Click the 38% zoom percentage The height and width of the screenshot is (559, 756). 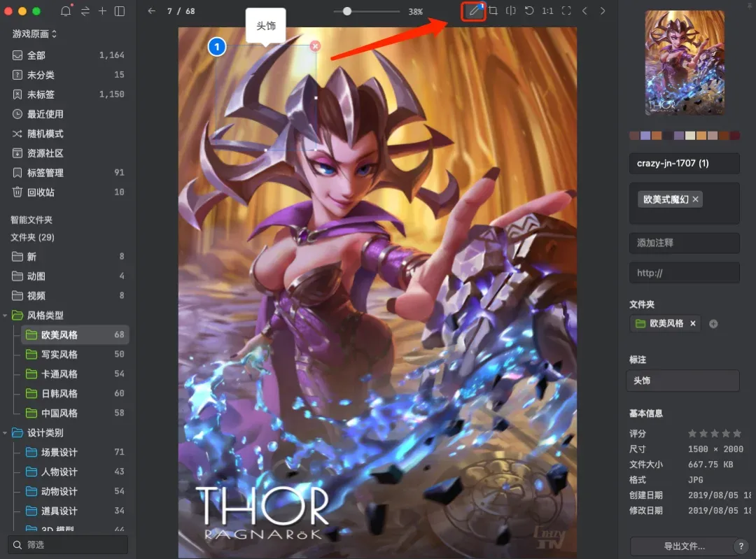[x=415, y=12]
